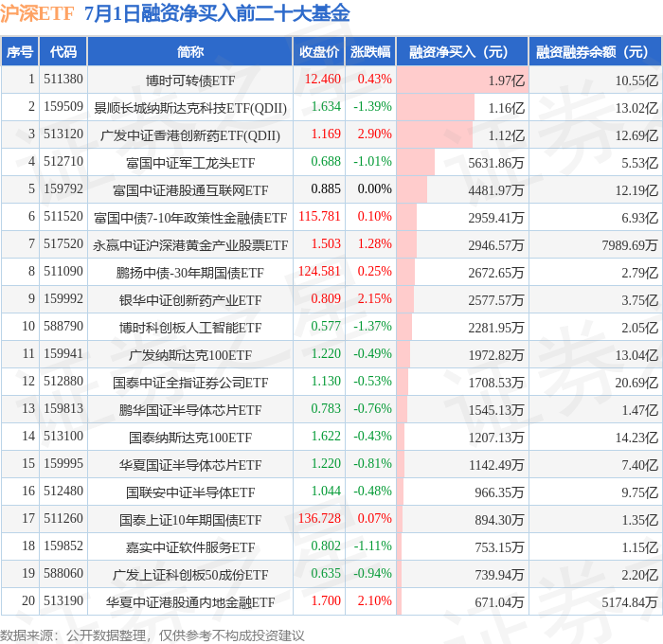Select fund name 博时可转债ETF
The width and height of the screenshot is (663, 644).
pyautogui.click(x=190, y=80)
